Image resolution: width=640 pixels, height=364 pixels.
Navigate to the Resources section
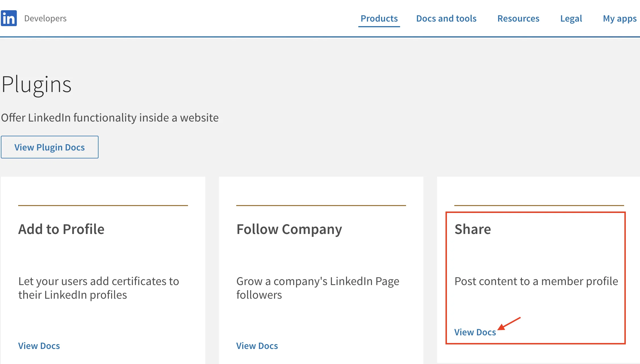tap(518, 18)
